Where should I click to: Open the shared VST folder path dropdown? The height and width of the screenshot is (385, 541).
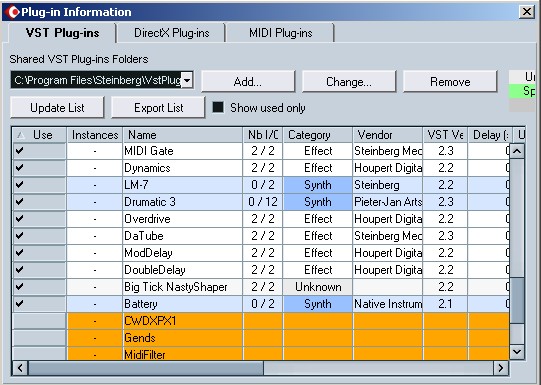pos(187,80)
